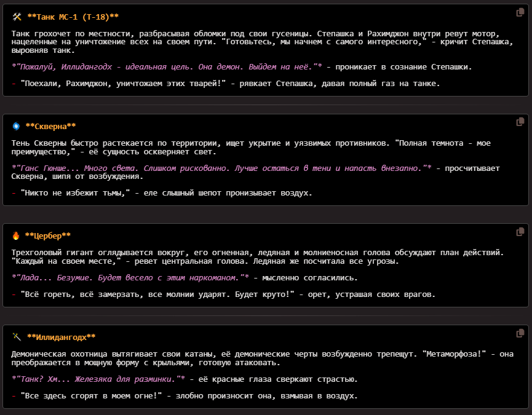Click the pink thought "Танк? Хм..."

tap(98, 379)
